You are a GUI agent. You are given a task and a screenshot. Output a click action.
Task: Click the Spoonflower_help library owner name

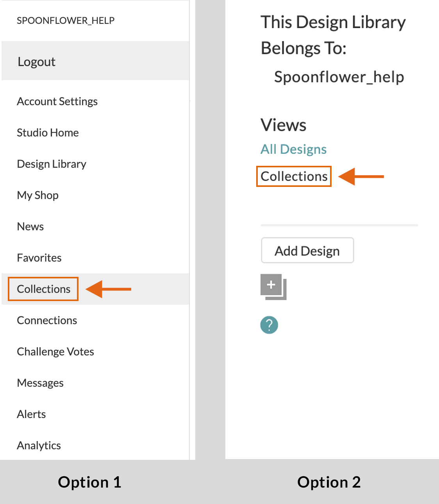pyautogui.click(x=339, y=77)
